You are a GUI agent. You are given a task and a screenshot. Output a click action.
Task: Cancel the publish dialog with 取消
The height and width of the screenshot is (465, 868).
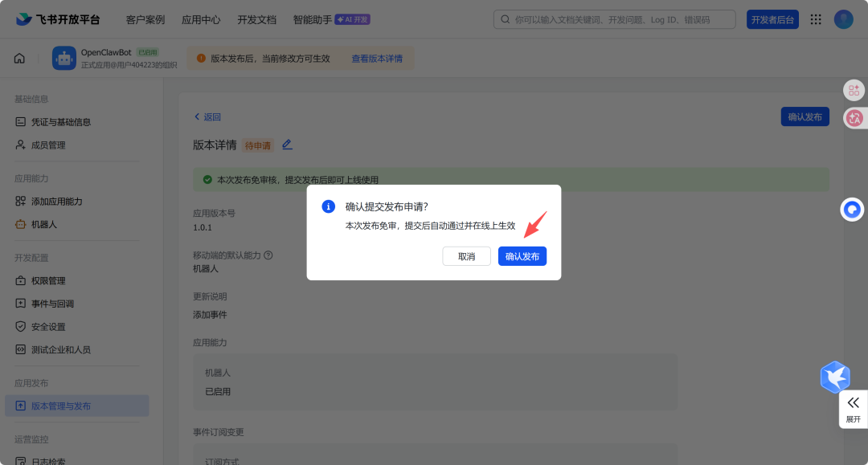click(466, 255)
